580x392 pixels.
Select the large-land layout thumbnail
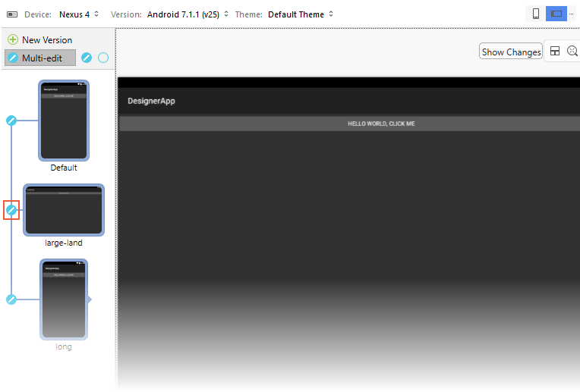click(x=64, y=210)
